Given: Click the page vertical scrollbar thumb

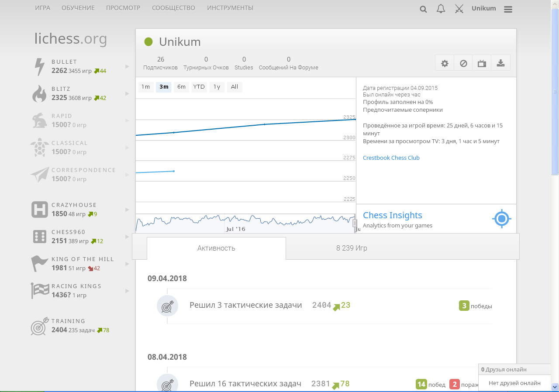Looking at the screenshot, I should (x=555, y=92).
